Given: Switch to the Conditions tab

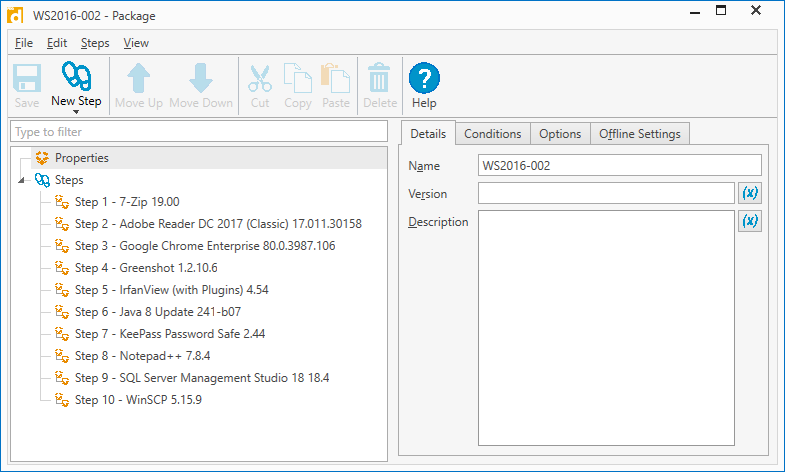Looking at the screenshot, I should coord(493,134).
